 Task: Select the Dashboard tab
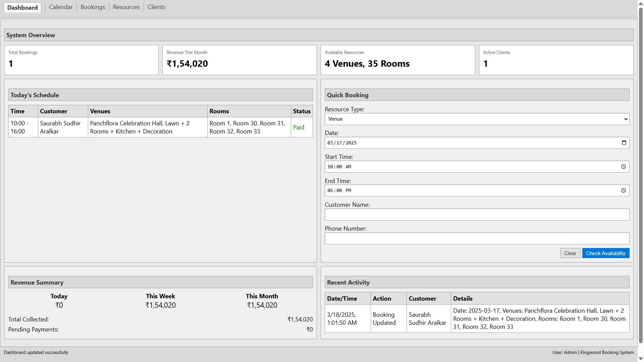[x=22, y=7]
